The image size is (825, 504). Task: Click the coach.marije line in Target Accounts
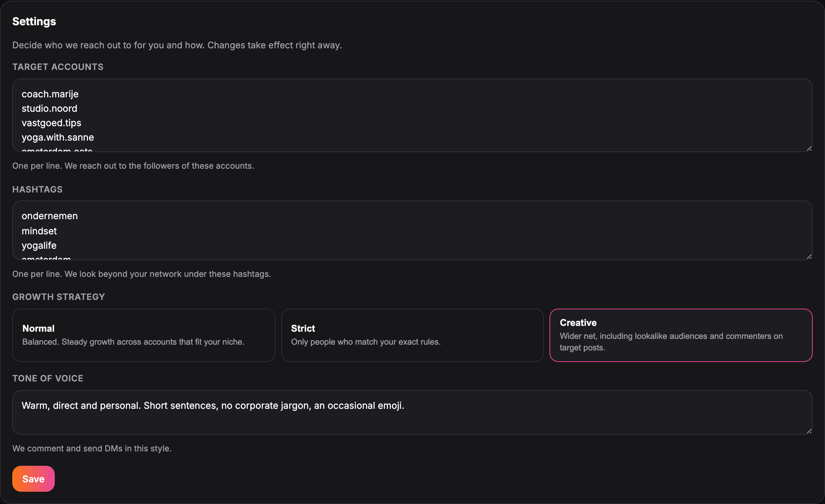50,94
